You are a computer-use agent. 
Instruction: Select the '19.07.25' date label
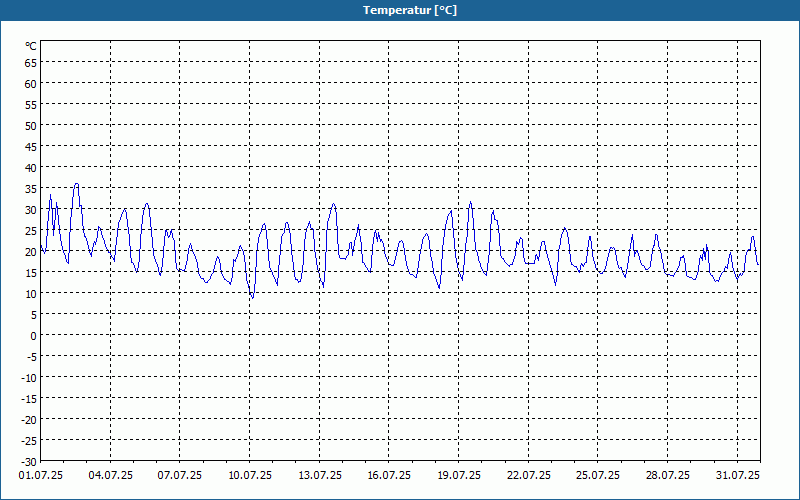click(x=459, y=475)
